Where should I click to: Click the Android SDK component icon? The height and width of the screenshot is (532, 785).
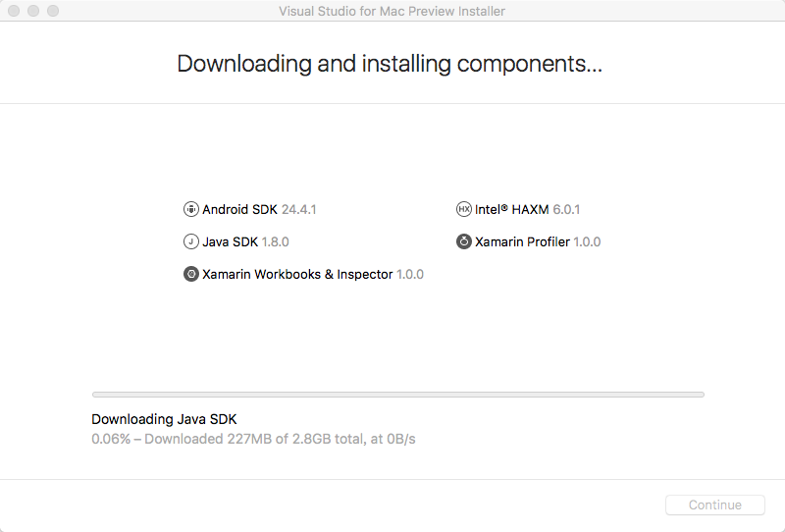(190, 209)
